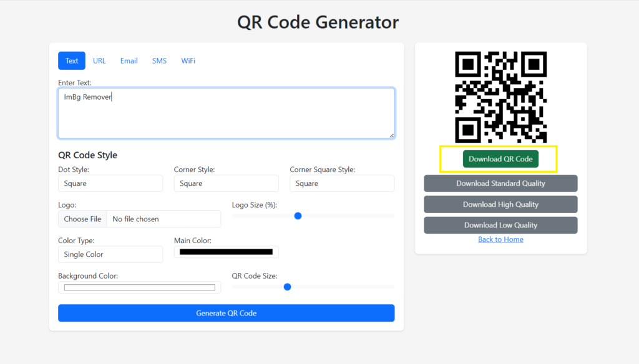
Task: Open the URL tab
Action: [99, 60]
